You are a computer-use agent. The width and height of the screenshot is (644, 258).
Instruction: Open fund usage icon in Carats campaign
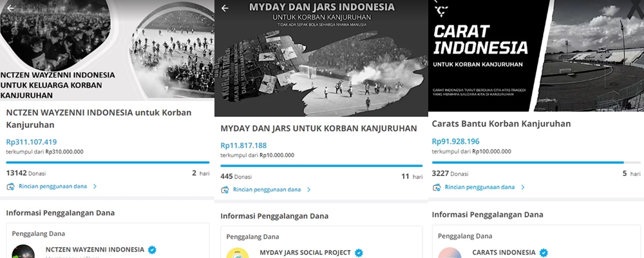(437, 187)
